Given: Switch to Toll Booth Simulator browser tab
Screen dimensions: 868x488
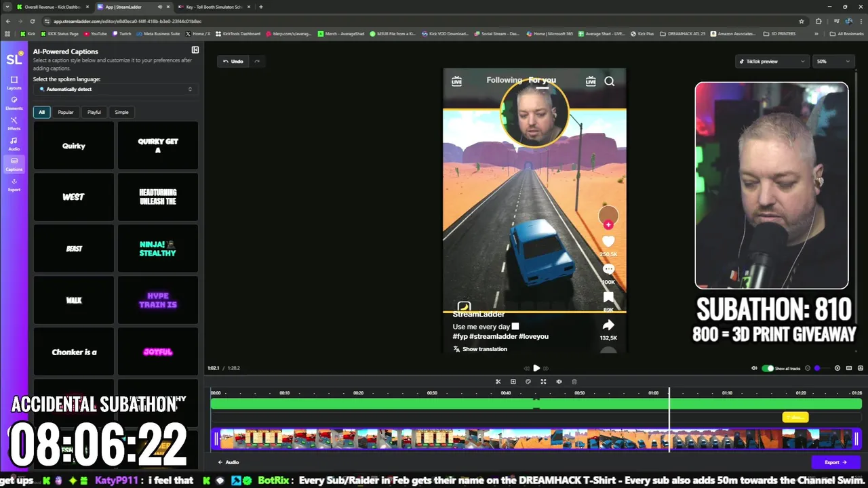Looking at the screenshot, I should 214,7.
